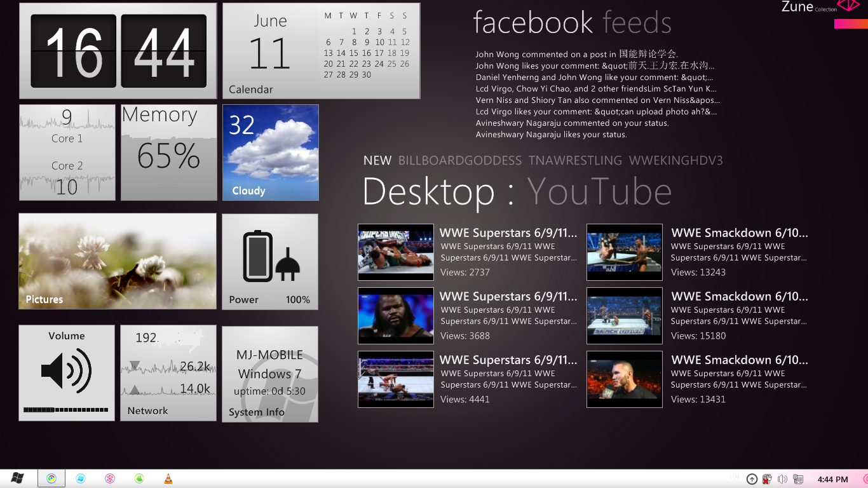This screenshot has width=868, height=488.
Task: Open WWE Superstars thumbnail with 4441 views
Action: (396, 379)
